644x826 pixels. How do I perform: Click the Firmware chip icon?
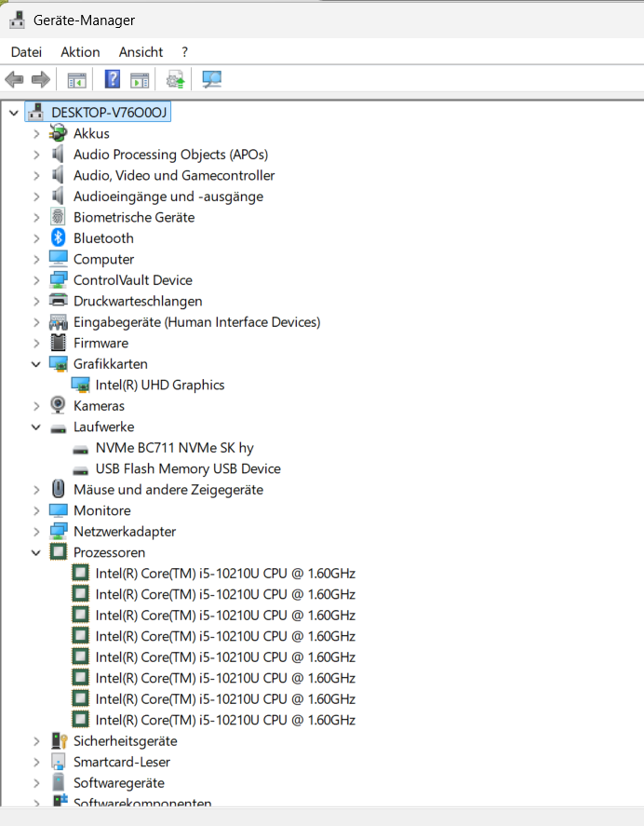(58, 343)
